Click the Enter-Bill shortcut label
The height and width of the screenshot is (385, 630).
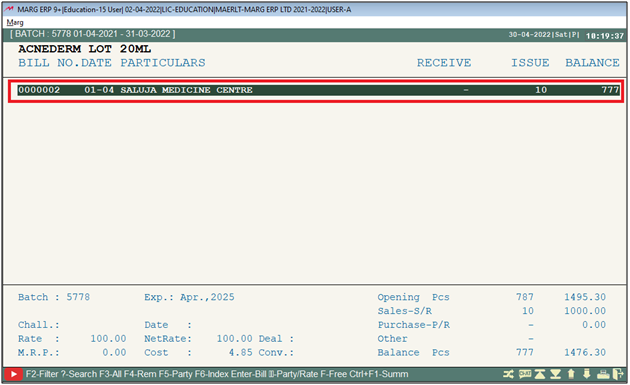[x=249, y=374]
